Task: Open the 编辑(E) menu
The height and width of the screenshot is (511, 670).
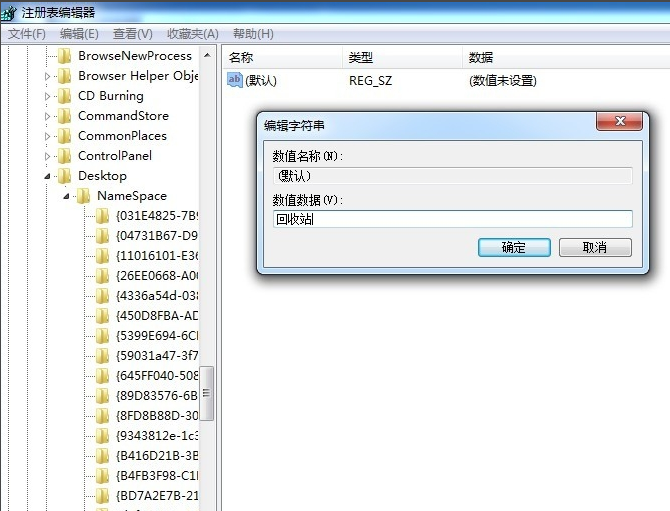Action: click(79, 34)
